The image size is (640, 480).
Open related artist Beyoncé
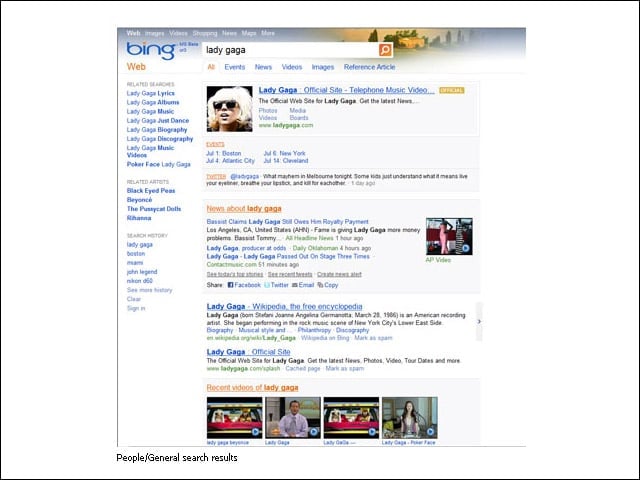pos(140,200)
